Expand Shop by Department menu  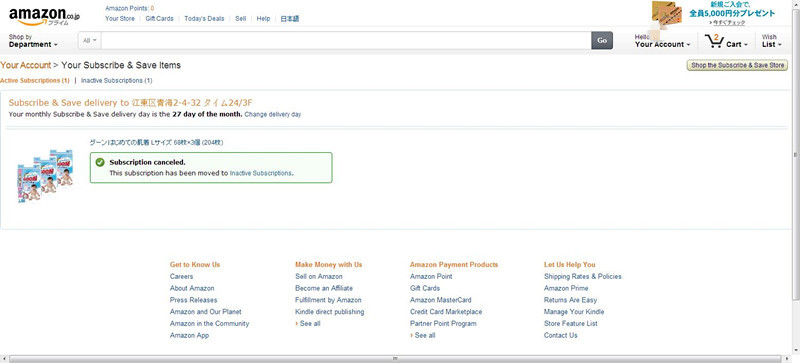[x=33, y=41]
